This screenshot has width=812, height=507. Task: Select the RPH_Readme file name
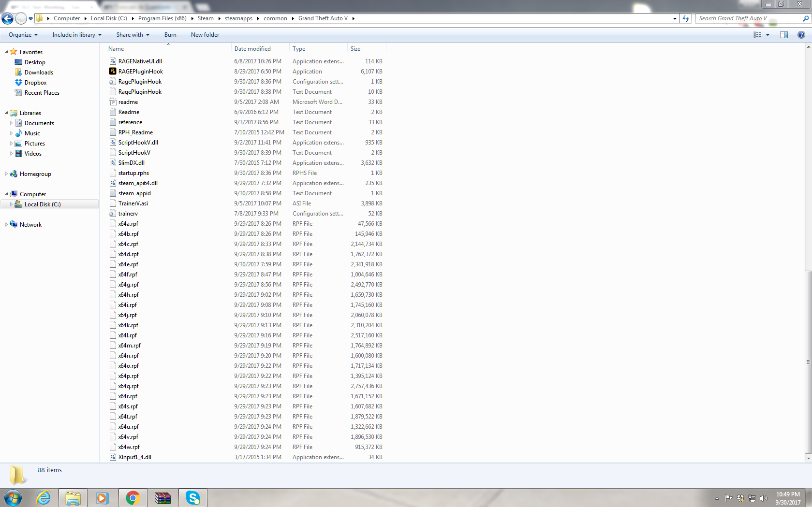click(x=135, y=132)
